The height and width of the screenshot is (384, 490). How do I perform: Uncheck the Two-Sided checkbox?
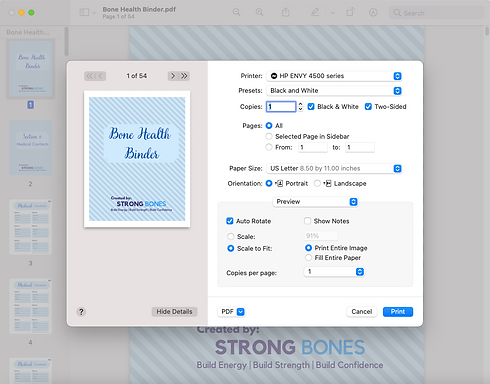point(368,107)
